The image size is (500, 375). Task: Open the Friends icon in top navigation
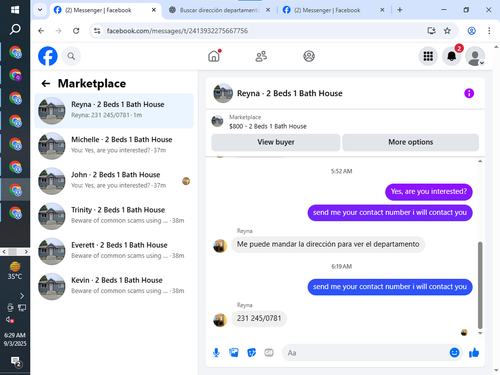[x=261, y=56]
